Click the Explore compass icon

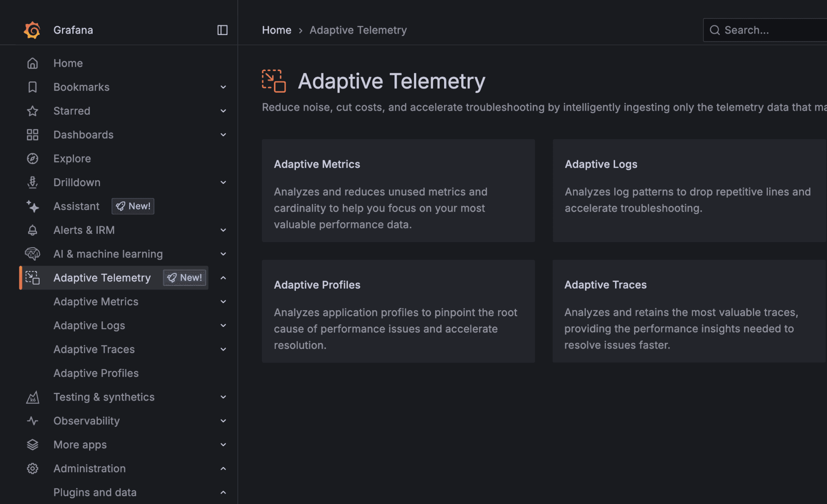pyautogui.click(x=32, y=159)
